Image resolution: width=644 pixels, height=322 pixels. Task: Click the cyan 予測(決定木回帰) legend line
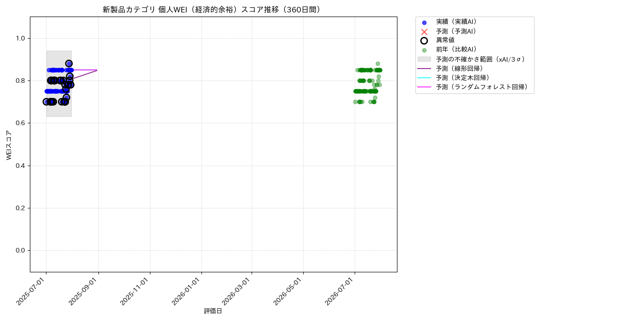(424, 78)
